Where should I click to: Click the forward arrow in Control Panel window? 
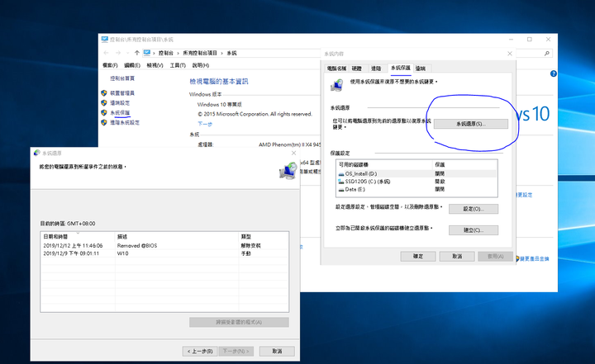pyautogui.click(x=118, y=53)
